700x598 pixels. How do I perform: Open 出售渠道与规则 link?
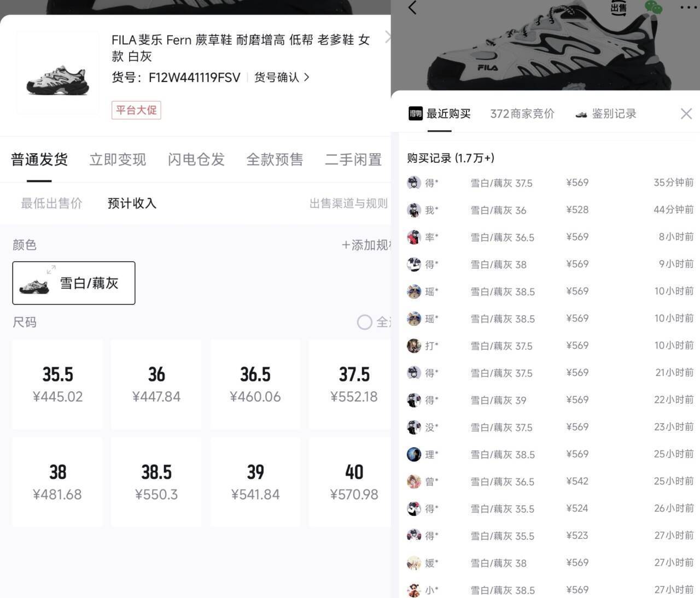pos(348,203)
